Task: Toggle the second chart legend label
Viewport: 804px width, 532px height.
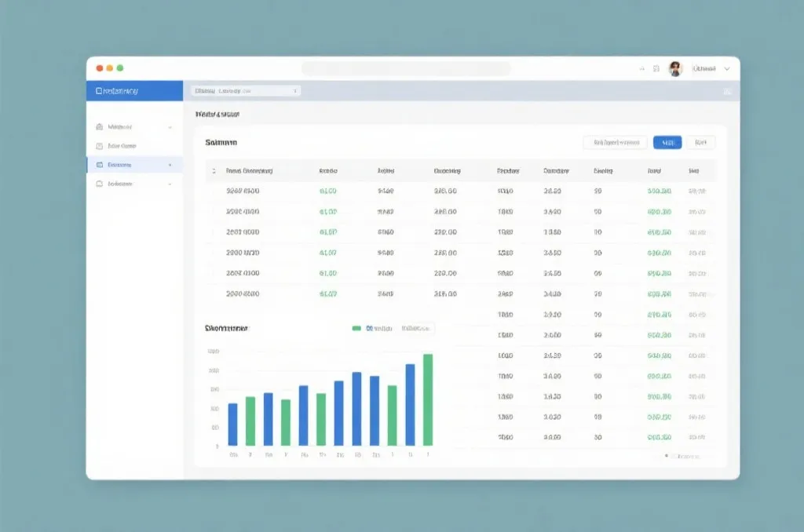Action: [x=415, y=328]
